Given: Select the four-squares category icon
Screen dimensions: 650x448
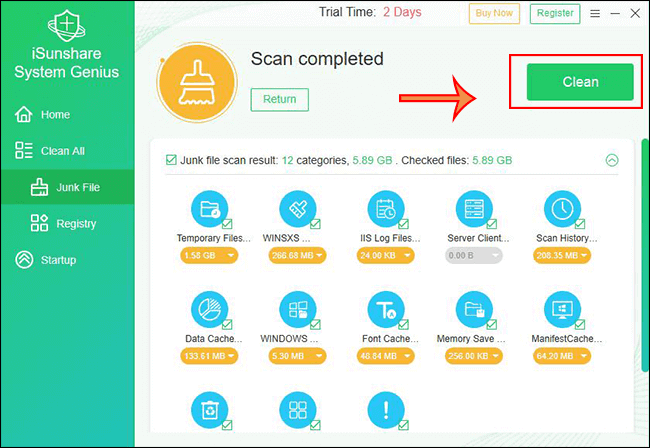Looking at the screenshot, I should pos(297,410).
